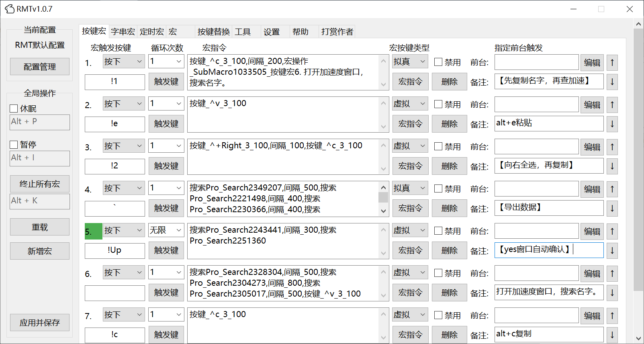This screenshot has height=344, width=644.
Task: Click up arrow for macro 3
Action: pyautogui.click(x=612, y=147)
